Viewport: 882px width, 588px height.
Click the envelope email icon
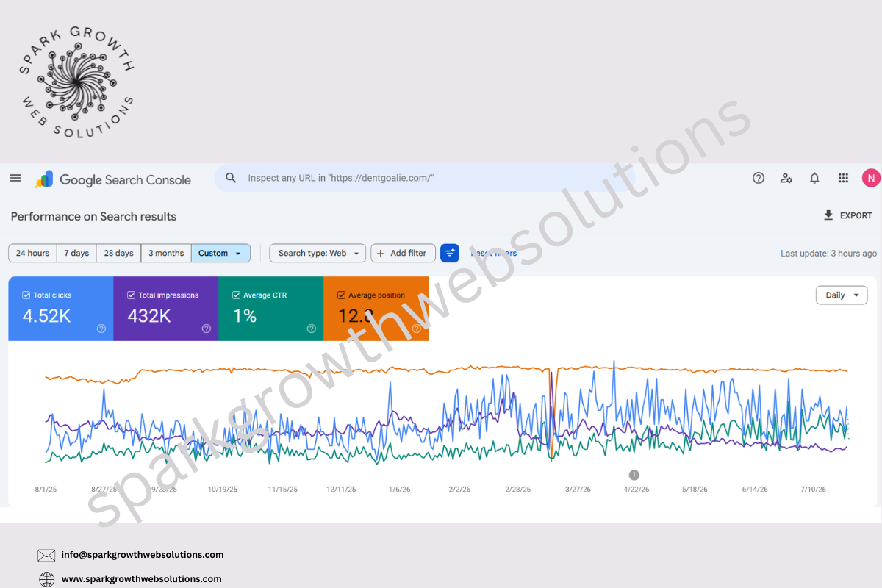(x=46, y=555)
